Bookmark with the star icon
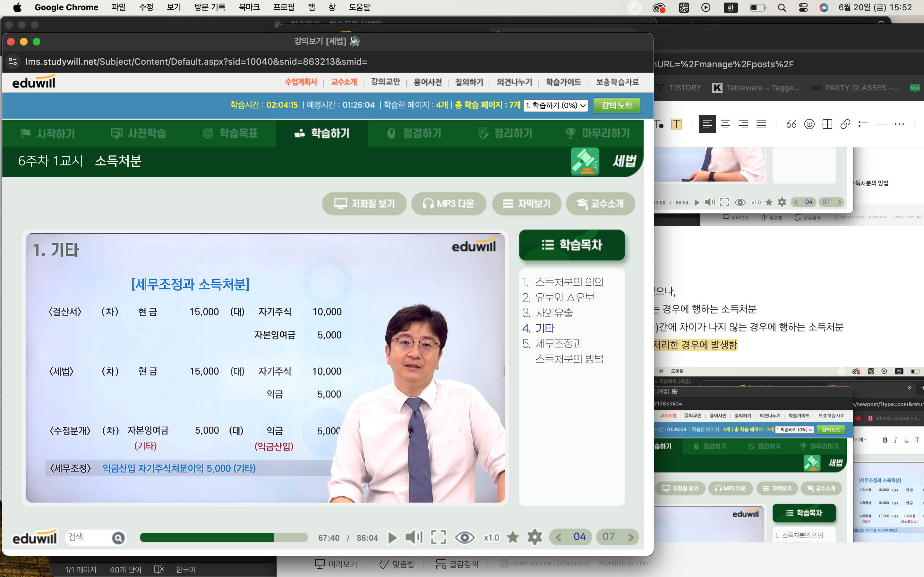This screenshot has width=924, height=577. pyautogui.click(x=513, y=537)
